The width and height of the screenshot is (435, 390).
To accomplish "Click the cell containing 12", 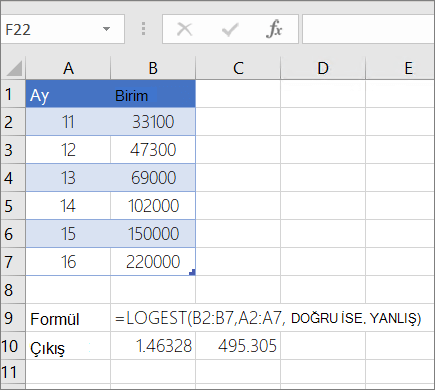I will point(68,150).
